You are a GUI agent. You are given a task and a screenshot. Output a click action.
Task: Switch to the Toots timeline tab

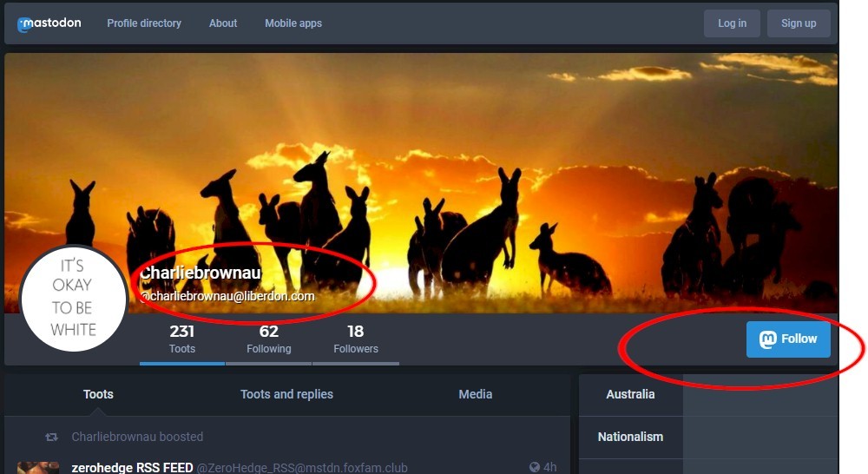(98, 394)
